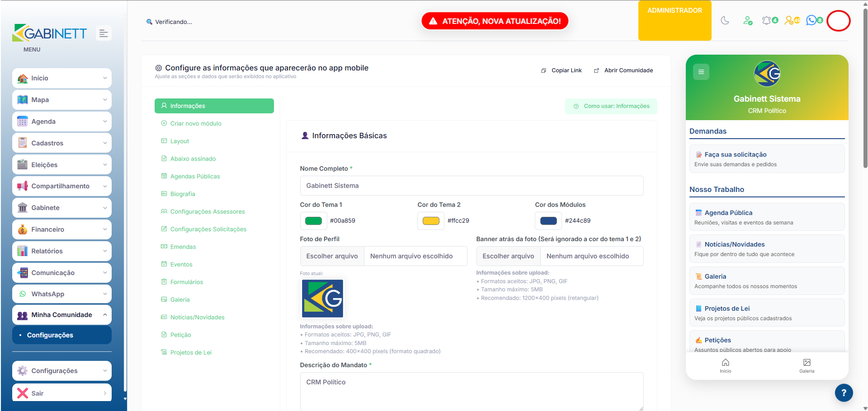Expand the Relatórios menu chevron
The image size is (868, 411).
(x=105, y=251)
